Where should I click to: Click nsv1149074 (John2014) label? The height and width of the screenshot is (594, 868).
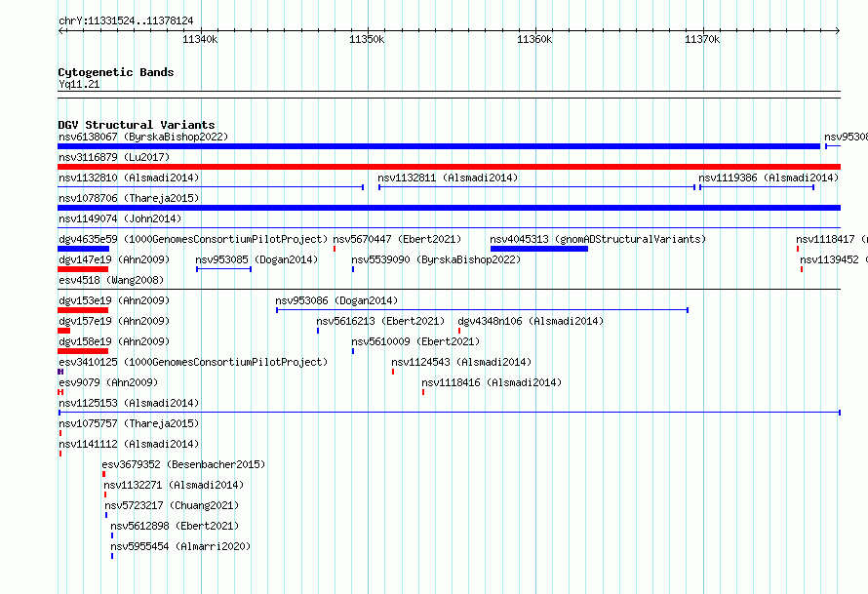point(120,218)
